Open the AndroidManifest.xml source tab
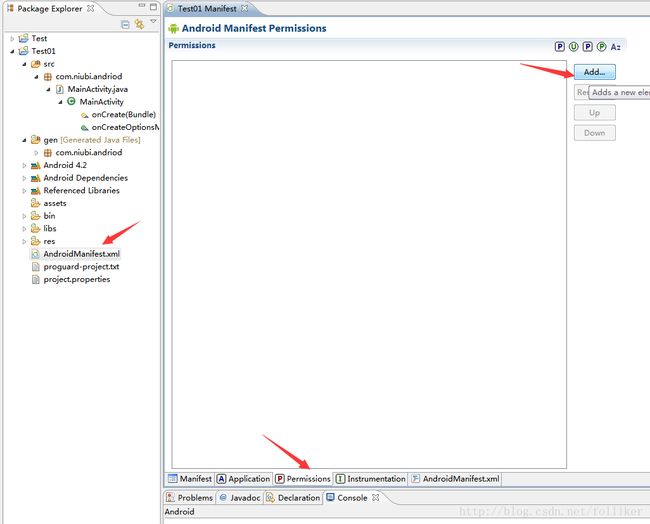Screen dimensions: 650x524 point(455,479)
